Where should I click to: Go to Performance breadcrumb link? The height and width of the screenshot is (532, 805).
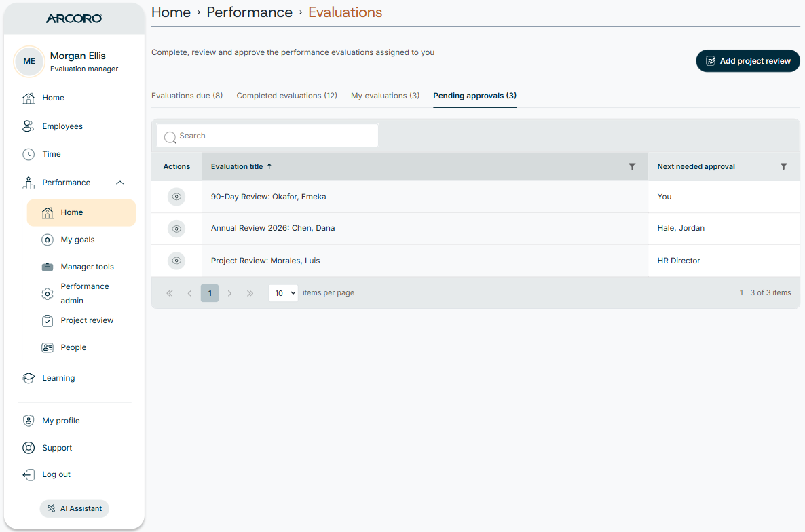(250, 12)
